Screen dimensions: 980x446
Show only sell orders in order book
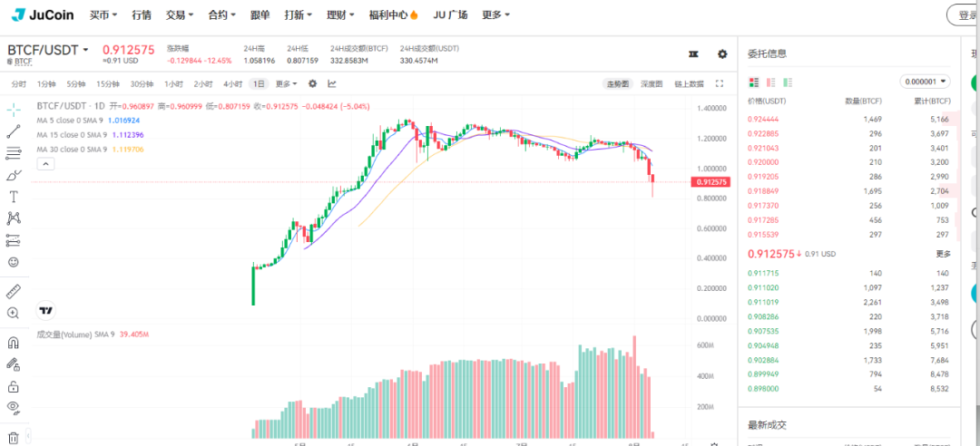[769, 82]
